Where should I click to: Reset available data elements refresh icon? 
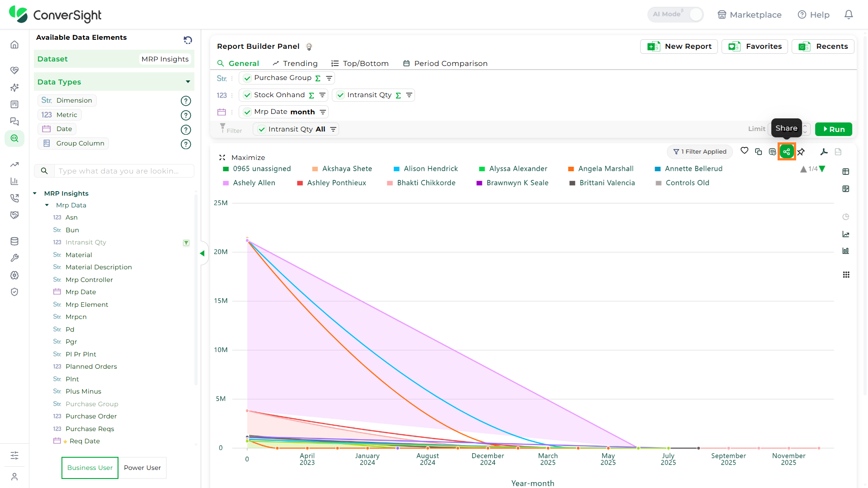188,40
